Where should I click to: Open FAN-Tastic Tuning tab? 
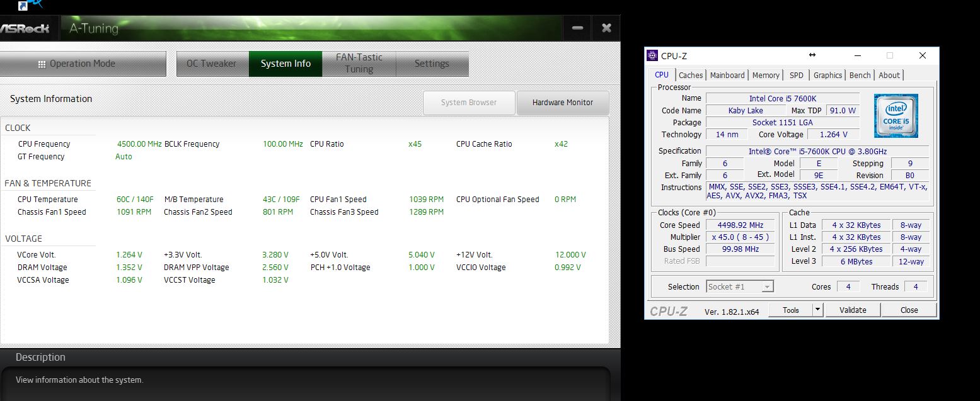point(359,64)
